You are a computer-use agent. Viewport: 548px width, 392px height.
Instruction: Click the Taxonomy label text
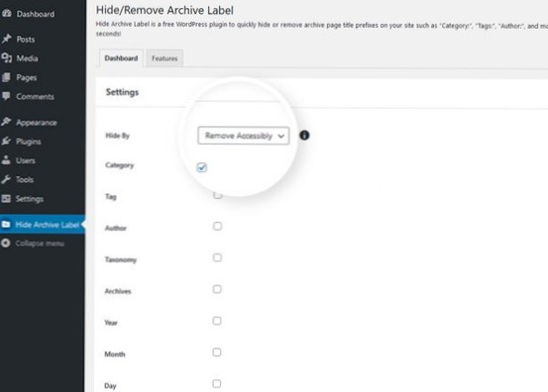(121, 259)
